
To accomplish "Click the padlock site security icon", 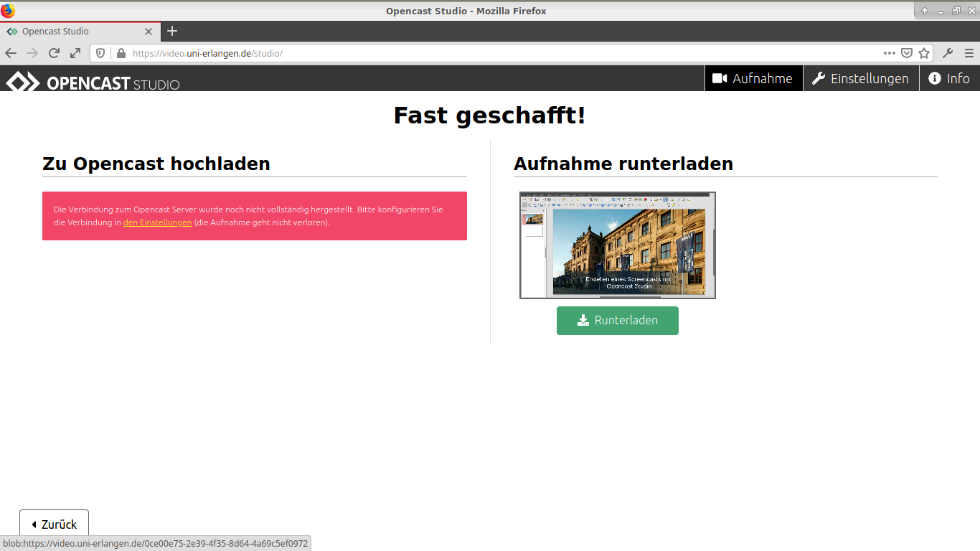I will click(121, 53).
